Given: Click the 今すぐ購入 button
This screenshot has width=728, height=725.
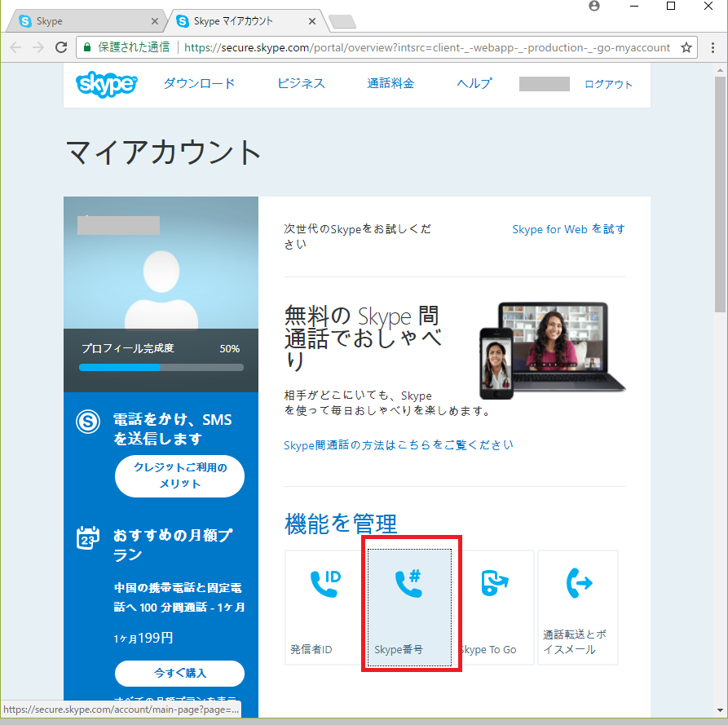Looking at the screenshot, I should tap(179, 673).
